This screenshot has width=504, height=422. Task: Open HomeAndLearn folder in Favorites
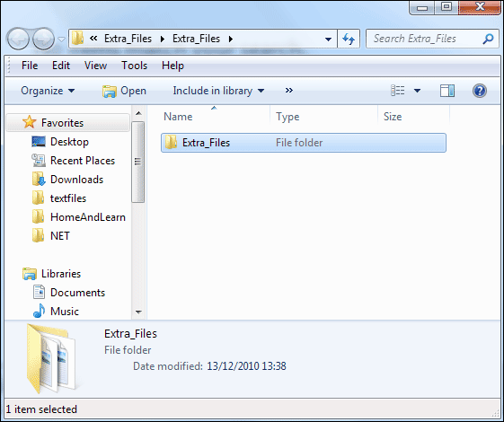click(x=88, y=217)
